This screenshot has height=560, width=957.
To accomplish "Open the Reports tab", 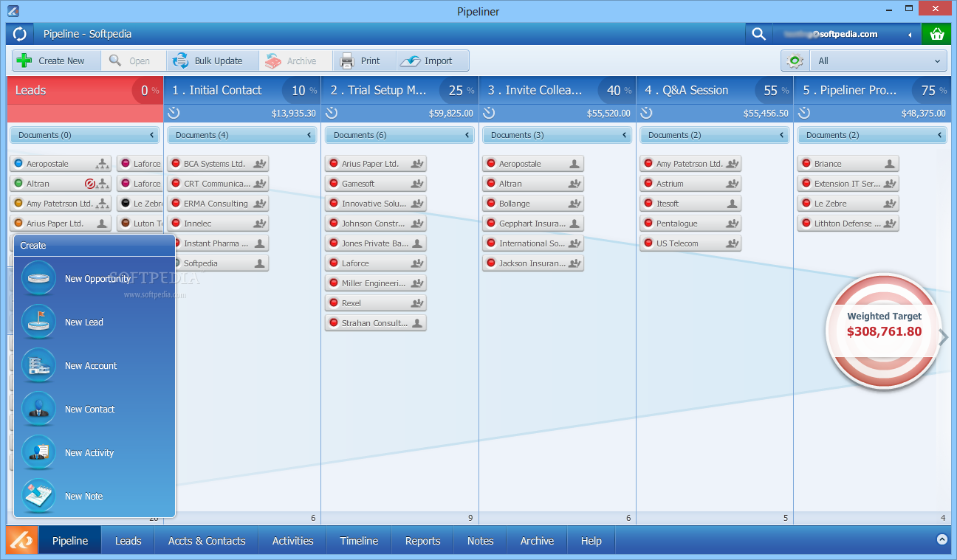I will click(x=422, y=541).
